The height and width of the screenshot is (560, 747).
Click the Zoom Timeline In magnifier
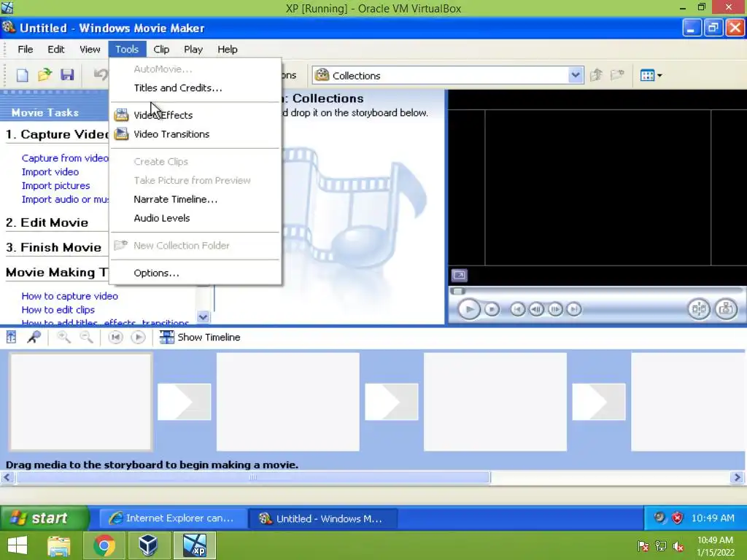point(63,337)
